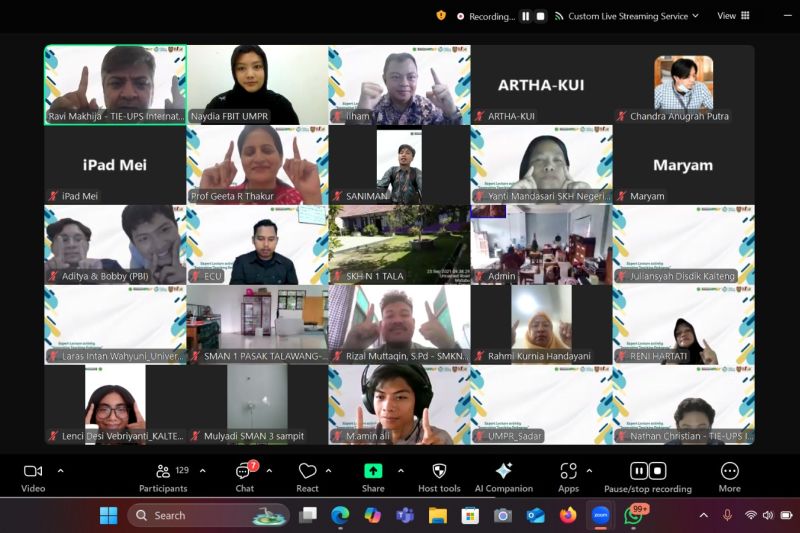The width and height of the screenshot is (800, 533).
Task: Select UMPR_Sadar video tile
Action: [541, 405]
